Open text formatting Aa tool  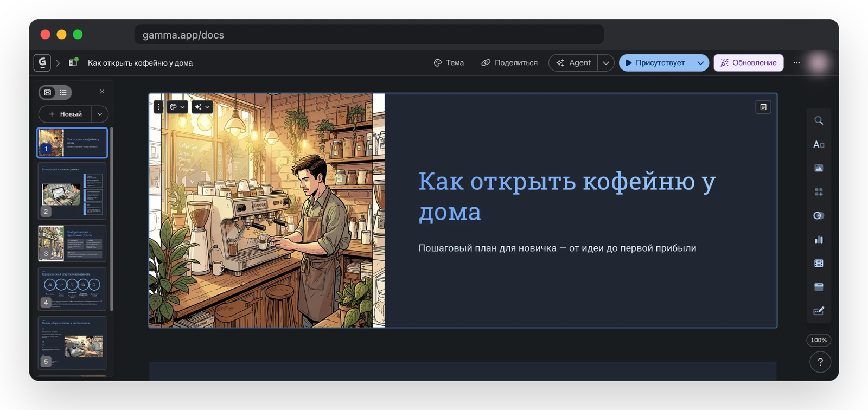point(819,145)
